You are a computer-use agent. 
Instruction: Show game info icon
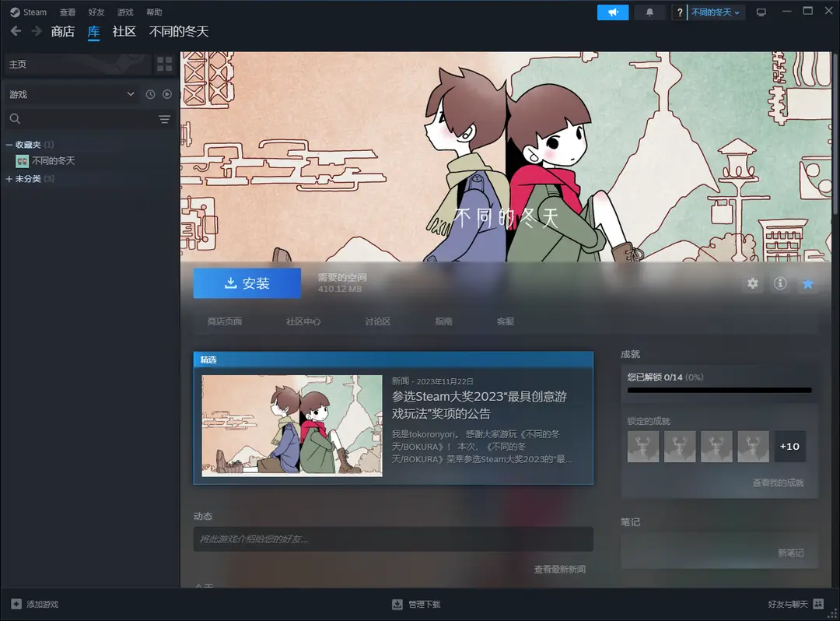(780, 283)
